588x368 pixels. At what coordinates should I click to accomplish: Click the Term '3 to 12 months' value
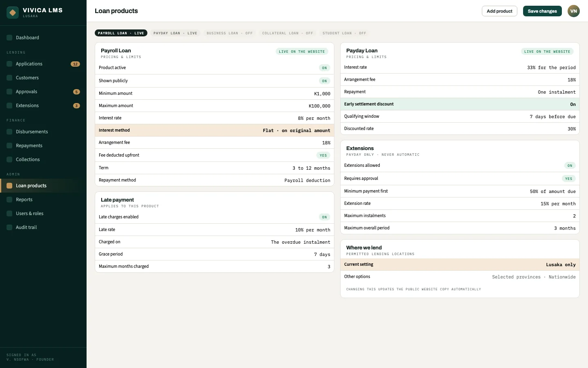[311, 168]
